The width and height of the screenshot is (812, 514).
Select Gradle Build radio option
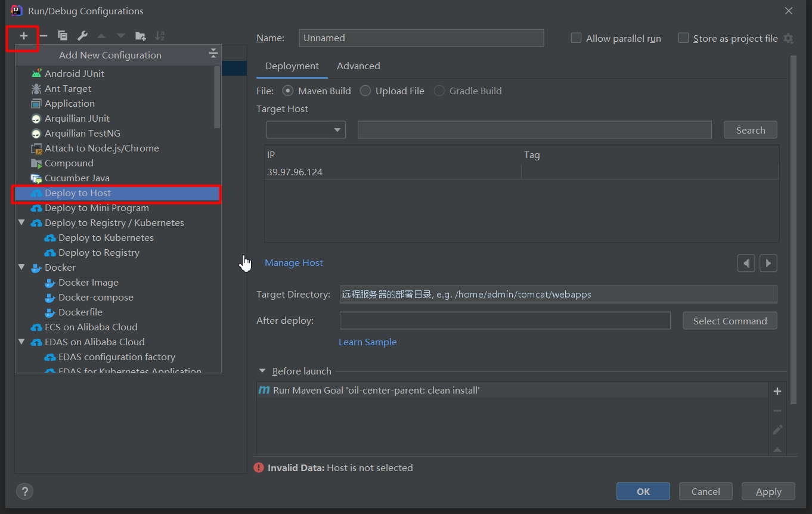pyautogui.click(x=439, y=91)
